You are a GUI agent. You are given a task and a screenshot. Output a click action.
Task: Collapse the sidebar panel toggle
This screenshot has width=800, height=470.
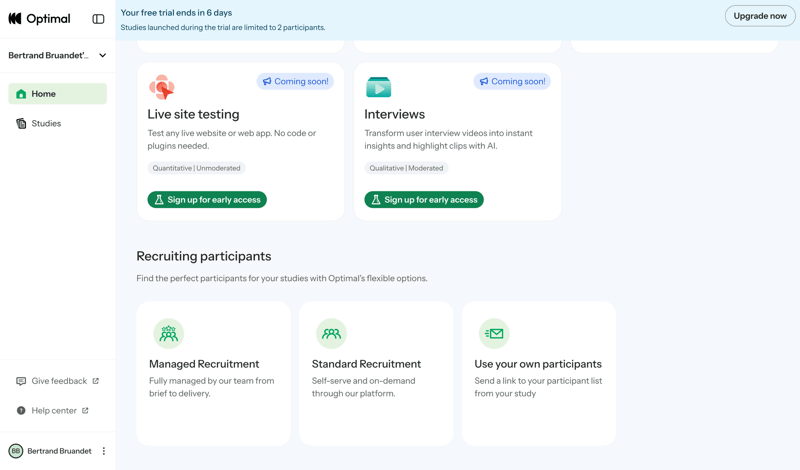pos(98,19)
